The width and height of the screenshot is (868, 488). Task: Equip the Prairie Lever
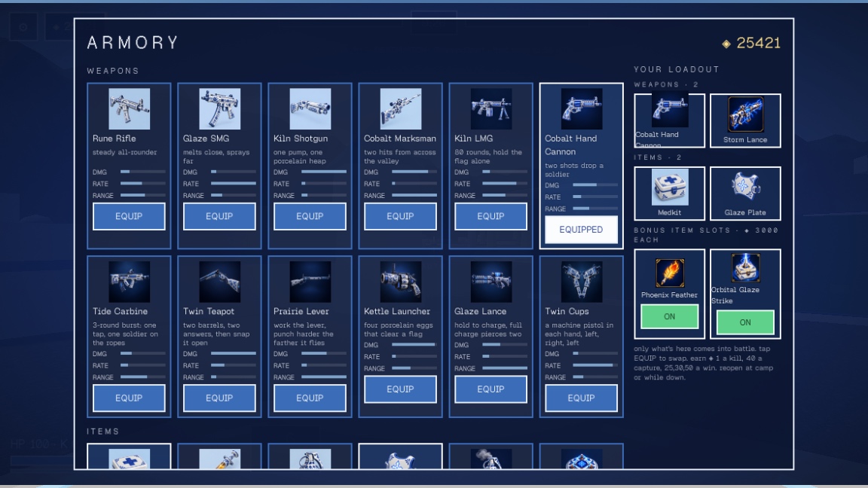pyautogui.click(x=310, y=398)
